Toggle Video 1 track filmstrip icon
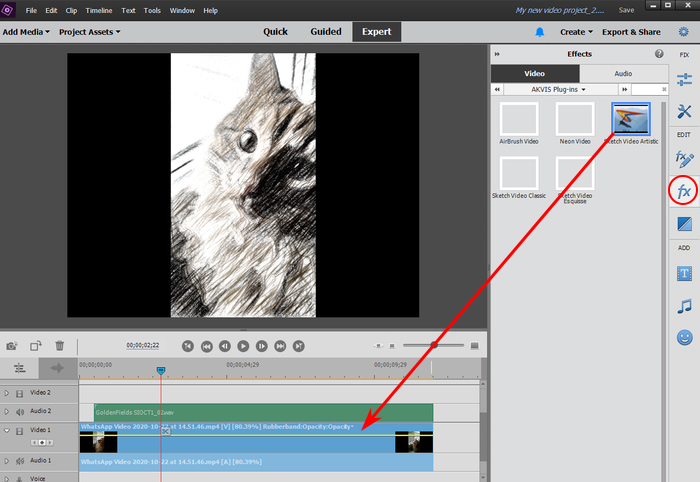Screen dimensions: 700x482 pos(20,431)
